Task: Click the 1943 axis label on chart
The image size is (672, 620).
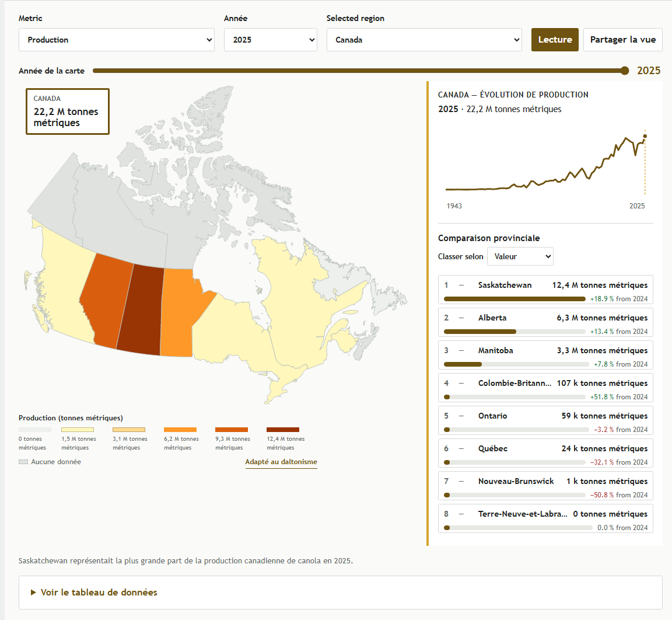Action: point(454,206)
